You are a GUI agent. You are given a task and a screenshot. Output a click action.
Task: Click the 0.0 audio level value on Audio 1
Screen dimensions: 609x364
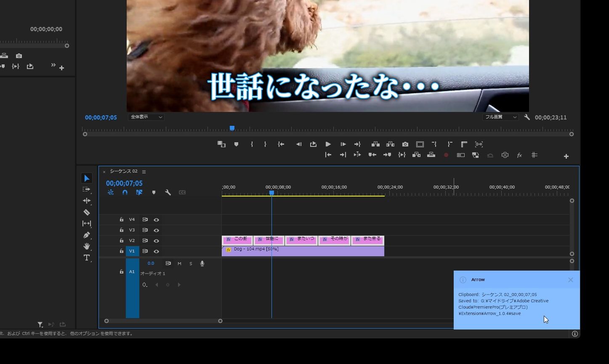(151, 263)
